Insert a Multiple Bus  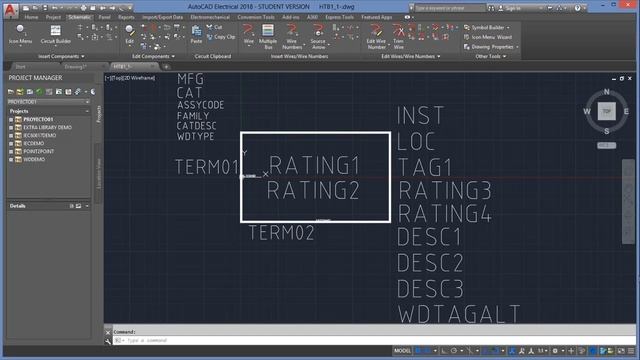click(268, 36)
